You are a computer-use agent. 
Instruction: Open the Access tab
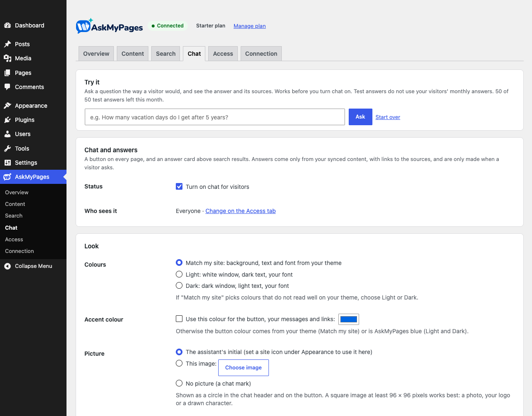pyautogui.click(x=223, y=54)
